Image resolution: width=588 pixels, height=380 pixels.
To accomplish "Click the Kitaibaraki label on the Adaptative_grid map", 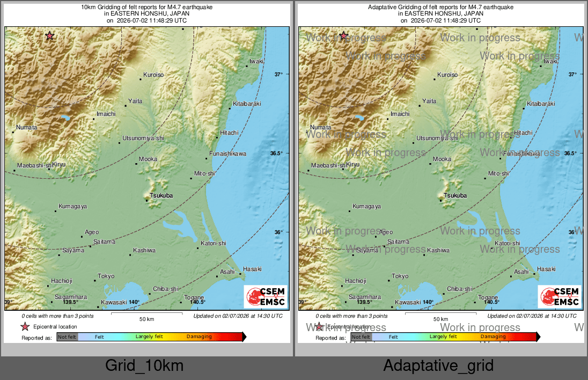I will pyautogui.click(x=541, y=104).
